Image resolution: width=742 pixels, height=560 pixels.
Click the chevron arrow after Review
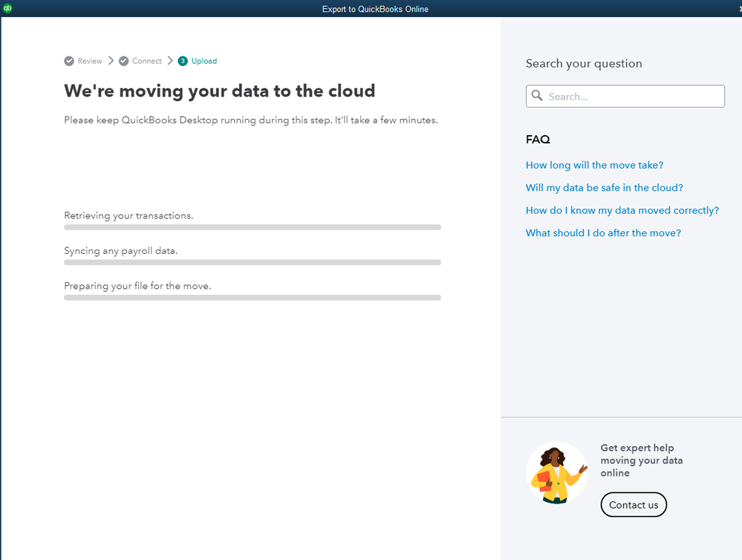[x=111, y=61]
